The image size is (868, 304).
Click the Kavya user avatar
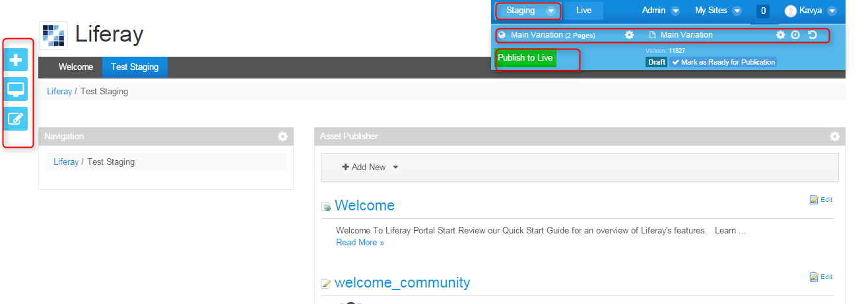791,11
